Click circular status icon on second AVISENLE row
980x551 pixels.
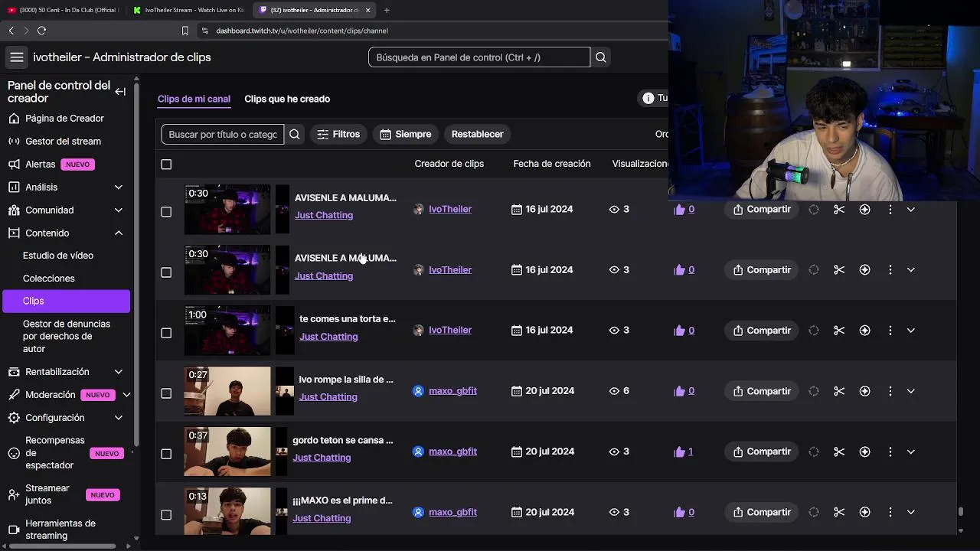(814, 269)
